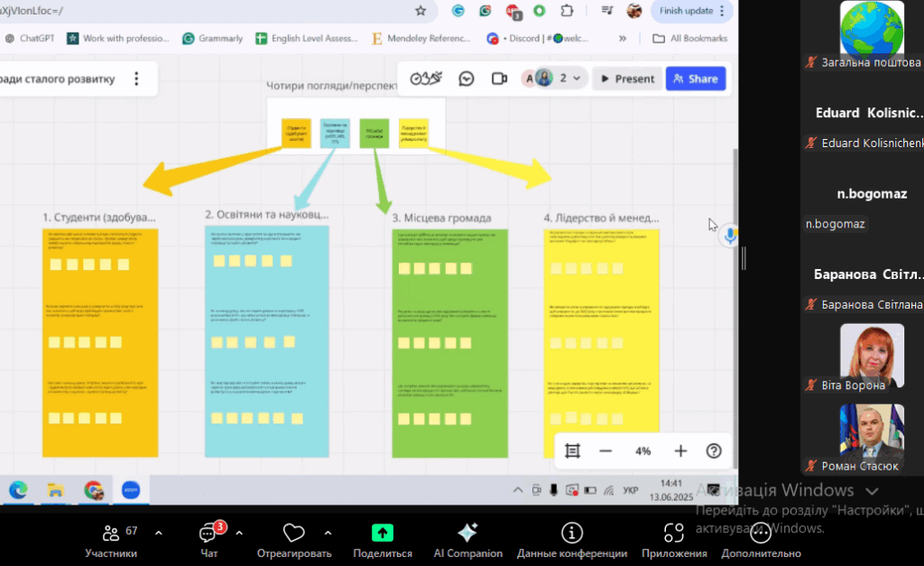Open Zoom app from taskbar
Viewport: 924px width, 566px height.
click(x=131, y=490)
